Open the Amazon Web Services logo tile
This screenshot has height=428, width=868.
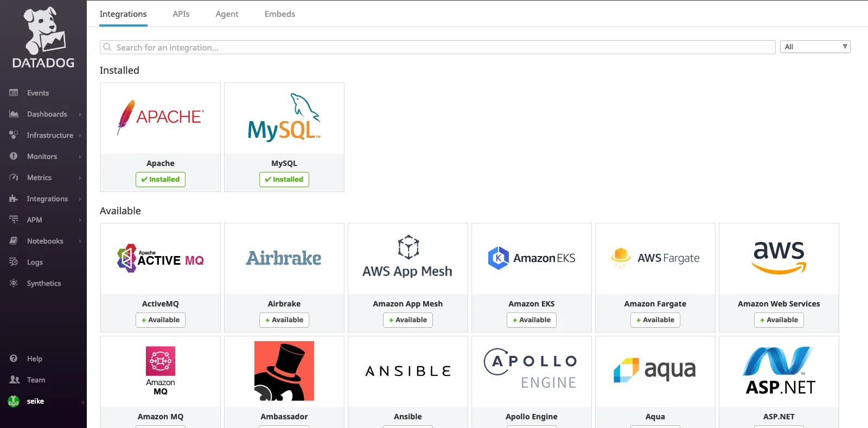pyautogui.click(x=779, y=259)
